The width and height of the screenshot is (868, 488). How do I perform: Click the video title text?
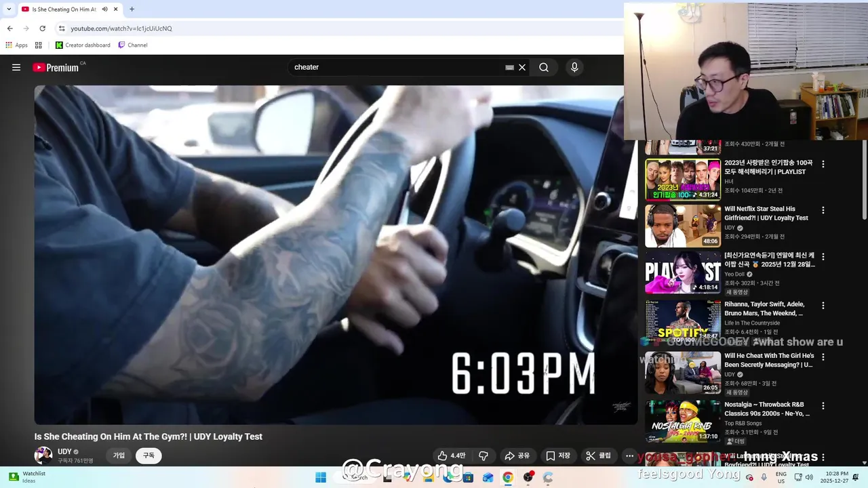point(149,436)
